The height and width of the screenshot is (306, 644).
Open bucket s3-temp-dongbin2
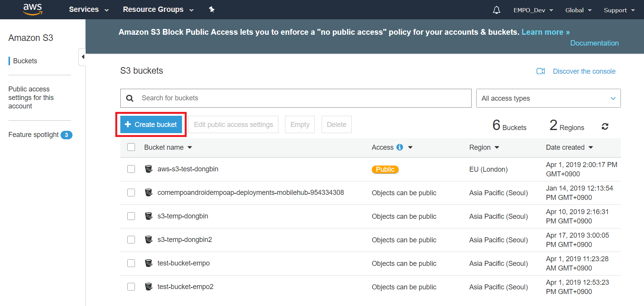(185, 240)
